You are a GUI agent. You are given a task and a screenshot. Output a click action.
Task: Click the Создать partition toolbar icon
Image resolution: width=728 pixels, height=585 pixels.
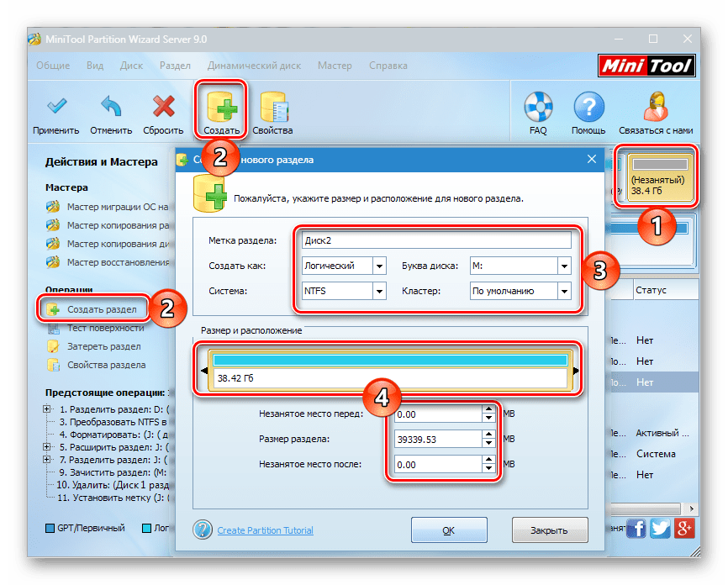222,107
